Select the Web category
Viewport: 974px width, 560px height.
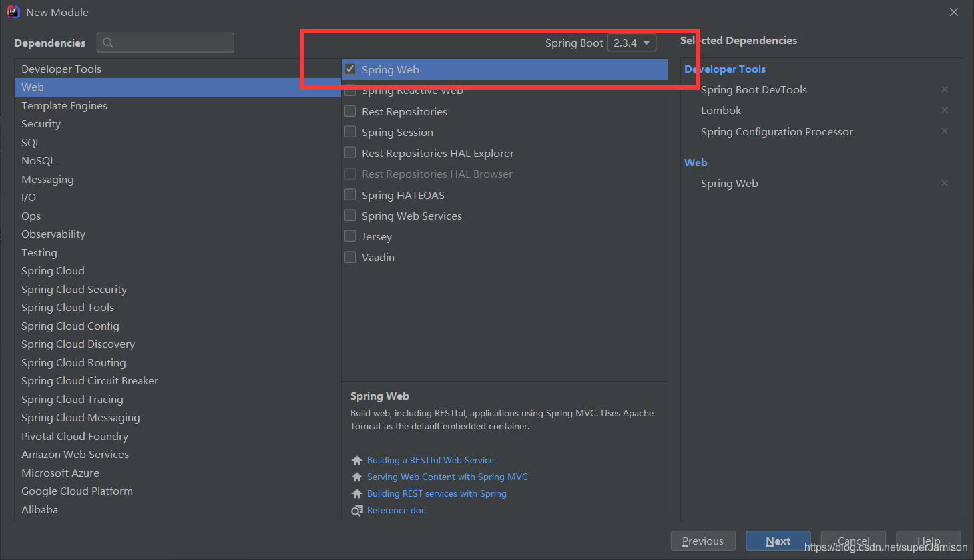pyautogui.click(x=178, y=87)
